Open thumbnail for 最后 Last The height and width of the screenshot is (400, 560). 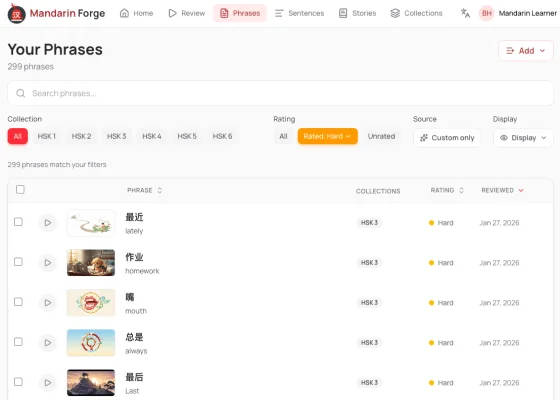click(x=91, y=383)
